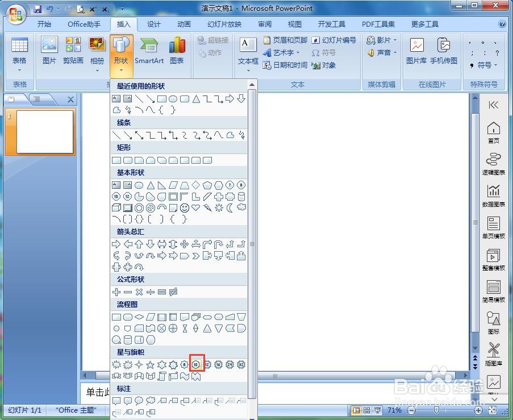Open the 图片库 online picture library

coord(416,51)
